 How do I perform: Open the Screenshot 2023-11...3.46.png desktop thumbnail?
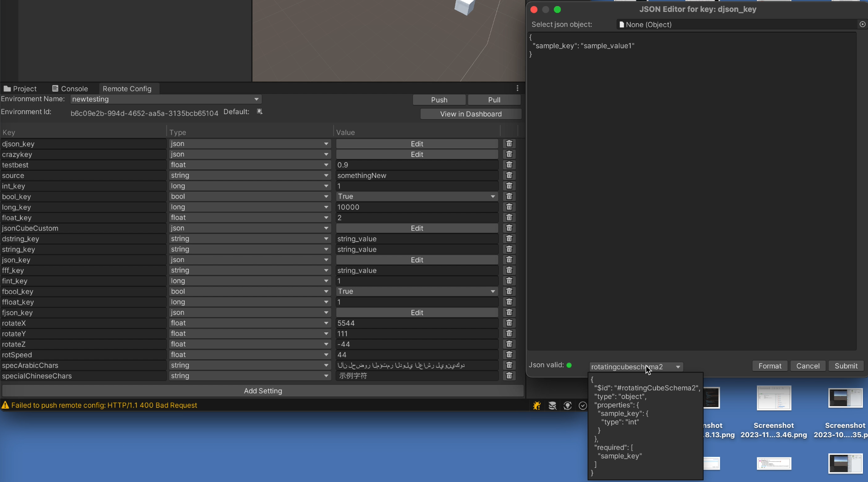click(773, 398)
